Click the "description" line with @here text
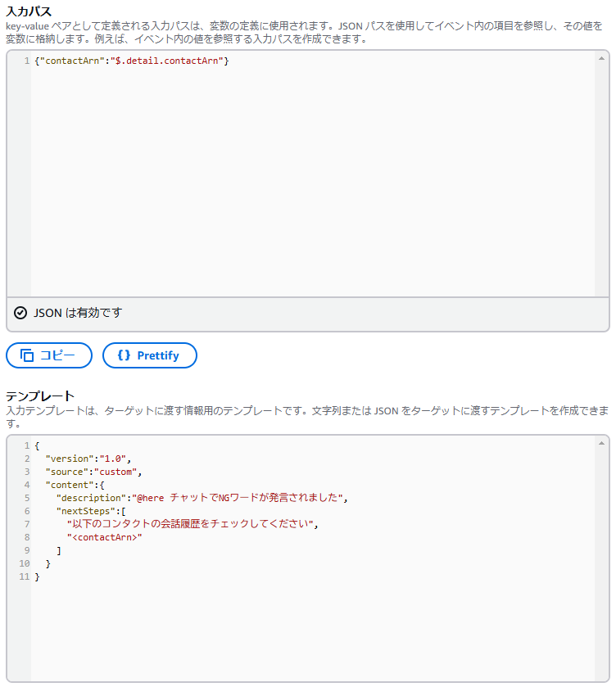 coord(202,498)
